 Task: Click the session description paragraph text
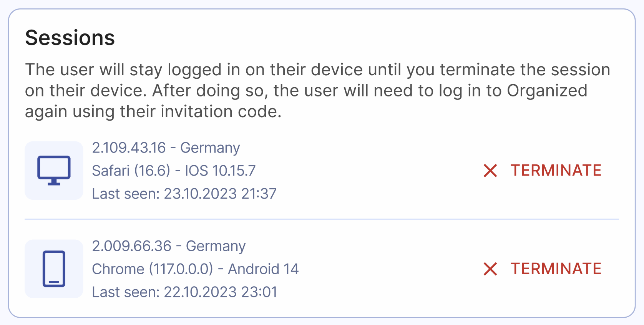coord(318,90)
